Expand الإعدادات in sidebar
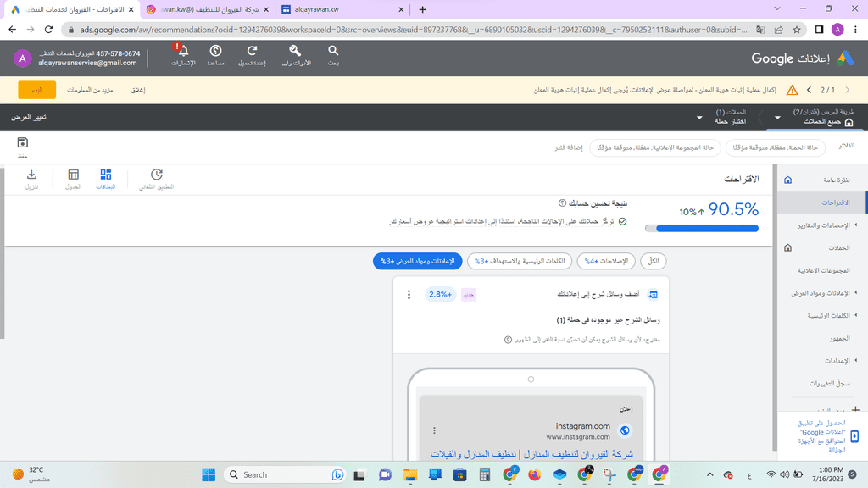The image size is (868, 488). [x=856, y=361]
